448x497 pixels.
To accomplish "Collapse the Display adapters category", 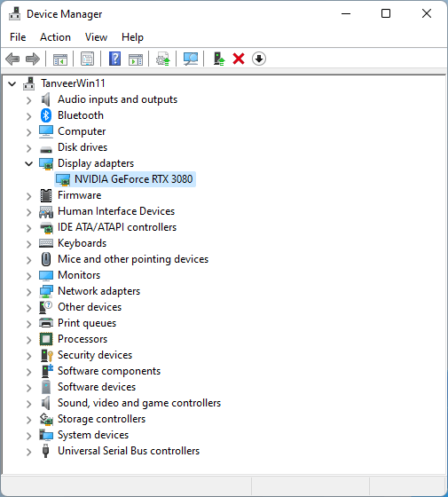I will pyautogui.click(x=28, y=164).
